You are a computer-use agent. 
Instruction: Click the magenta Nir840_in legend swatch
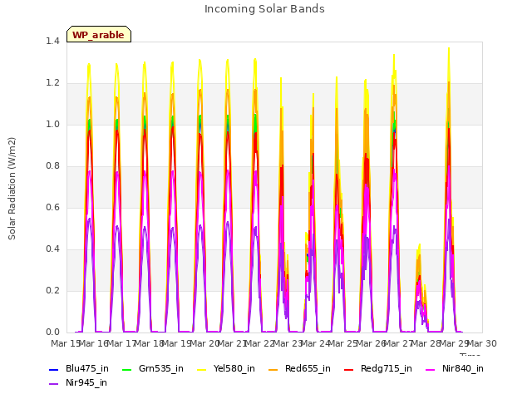[431, 369]
